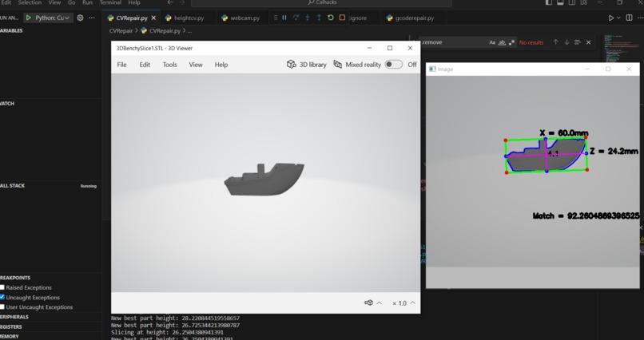Toggle regular expression in find widget
The image size is (644, 340).
click(511, 42)
